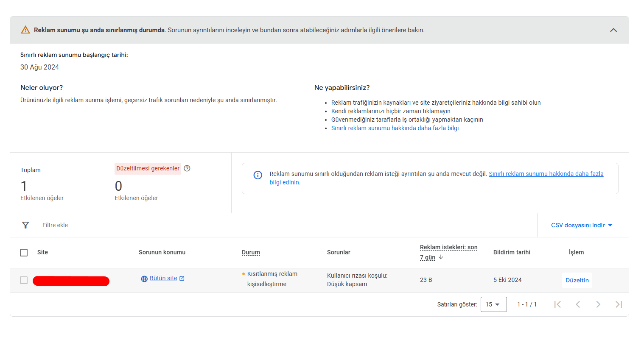Sort by the Durum column header
This screenshot has width=644, height=337.
251,252
